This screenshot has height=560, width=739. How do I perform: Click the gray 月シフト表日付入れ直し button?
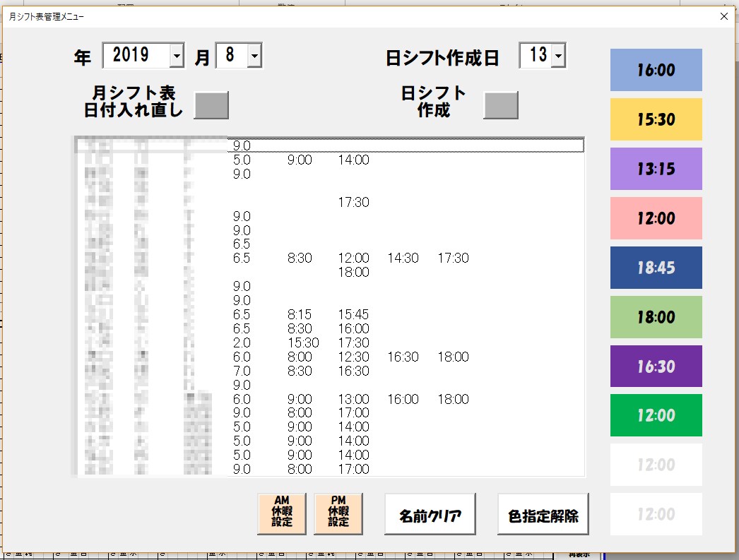click(212, 105)
